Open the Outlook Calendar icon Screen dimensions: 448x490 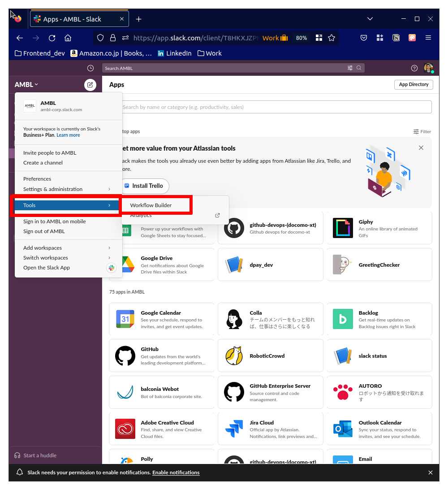pos(343,429)
